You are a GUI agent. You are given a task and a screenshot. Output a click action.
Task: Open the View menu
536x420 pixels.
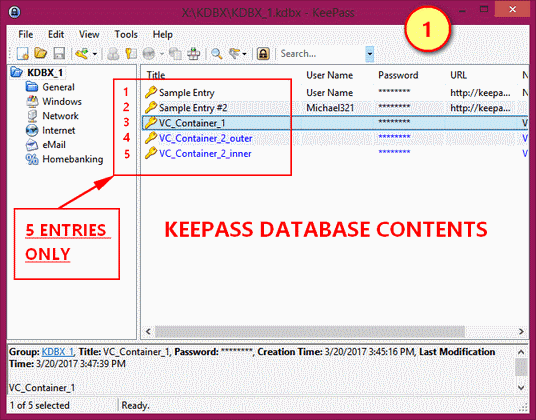click(89, 35)
